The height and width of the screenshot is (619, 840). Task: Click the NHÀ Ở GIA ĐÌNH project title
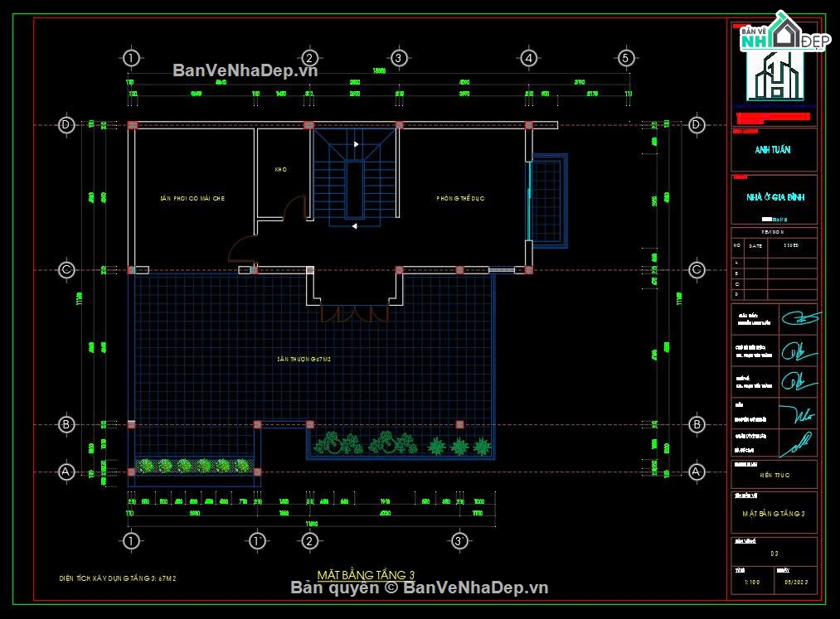775,197
